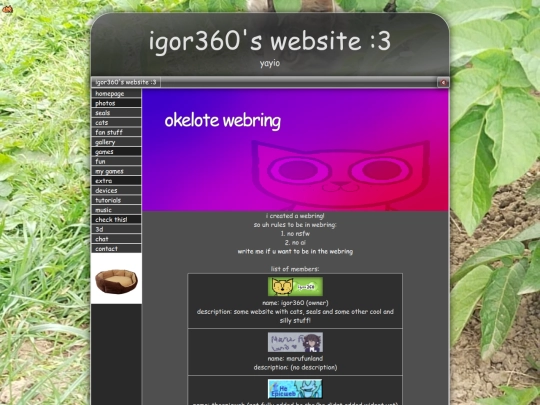540x405 pixels.
Task: Go to the photos section
Action: click(116, 103)
